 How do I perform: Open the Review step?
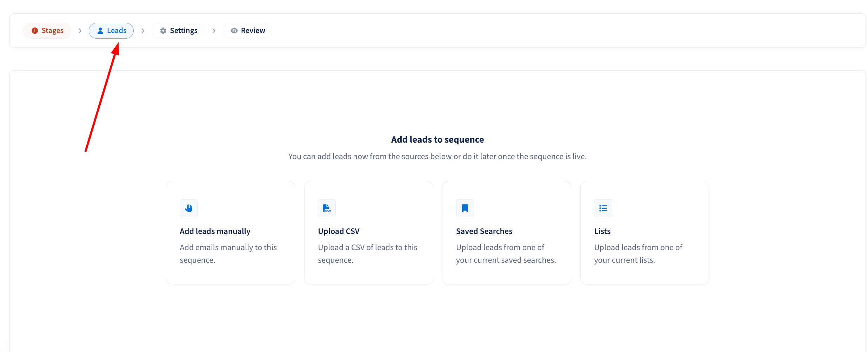[247, 31]
